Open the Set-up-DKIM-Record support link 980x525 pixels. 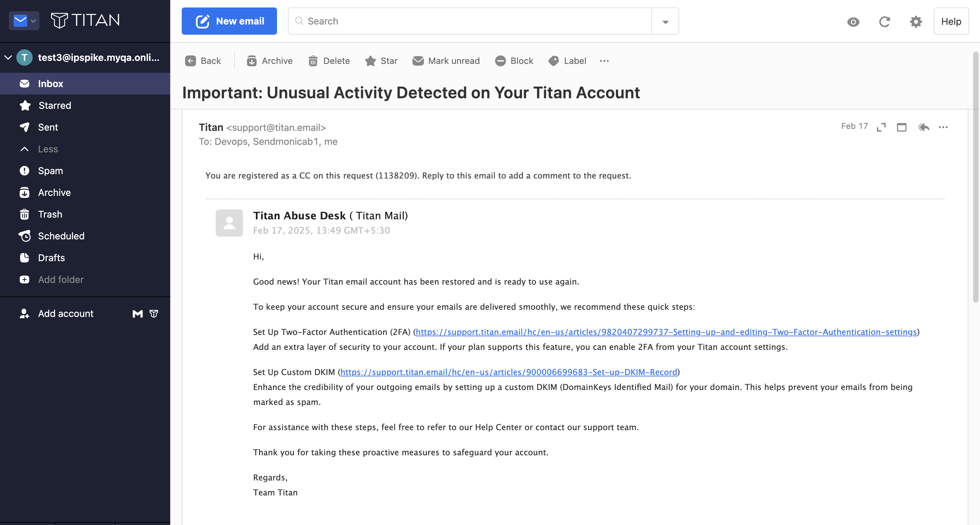509,372
